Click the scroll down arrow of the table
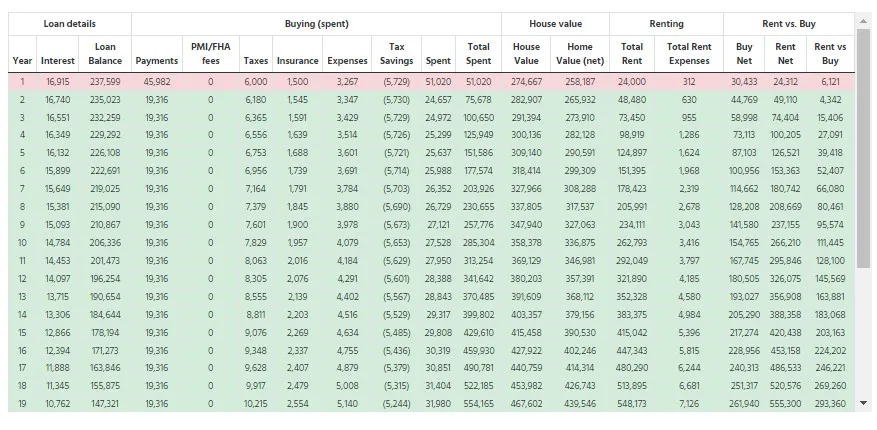Viewport: 877px width, 430px height. pyautogui.click(x=864, y=404)
